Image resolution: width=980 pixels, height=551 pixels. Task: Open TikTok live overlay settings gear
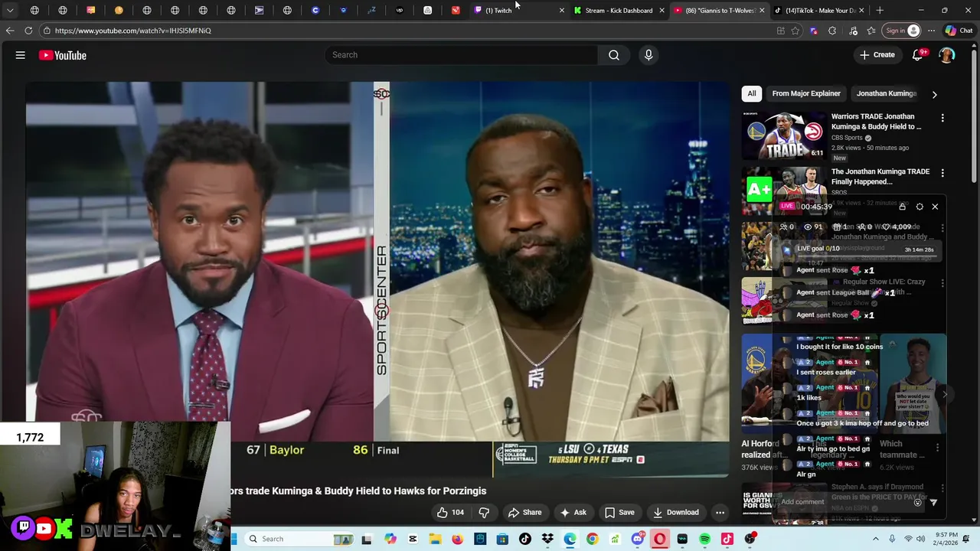pos(920,207)
